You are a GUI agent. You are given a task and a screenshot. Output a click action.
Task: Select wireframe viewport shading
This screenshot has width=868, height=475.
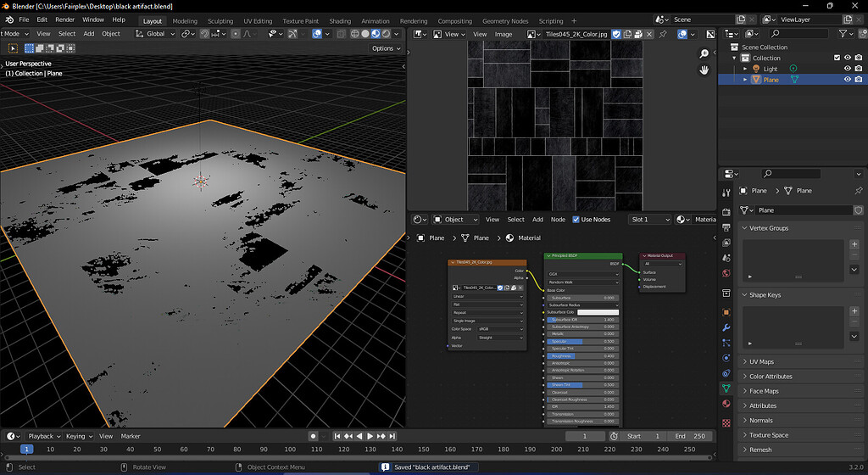pyautogui.click(x=355, y=34)
